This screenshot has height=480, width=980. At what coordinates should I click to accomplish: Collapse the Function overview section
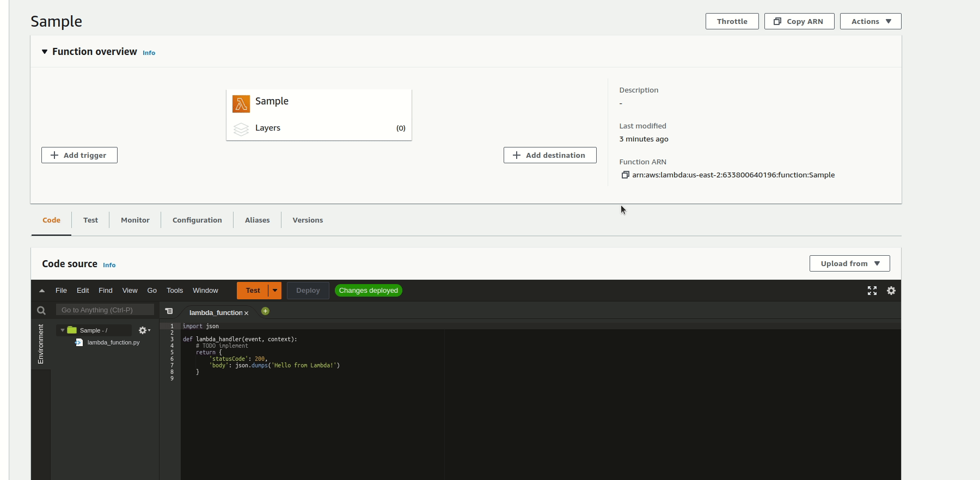[45, 52]
